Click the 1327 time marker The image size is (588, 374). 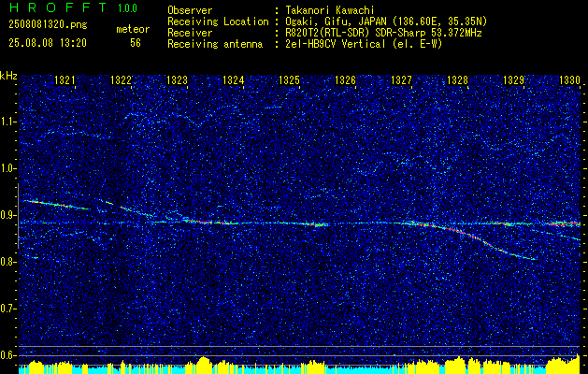[x=401, y=79]
